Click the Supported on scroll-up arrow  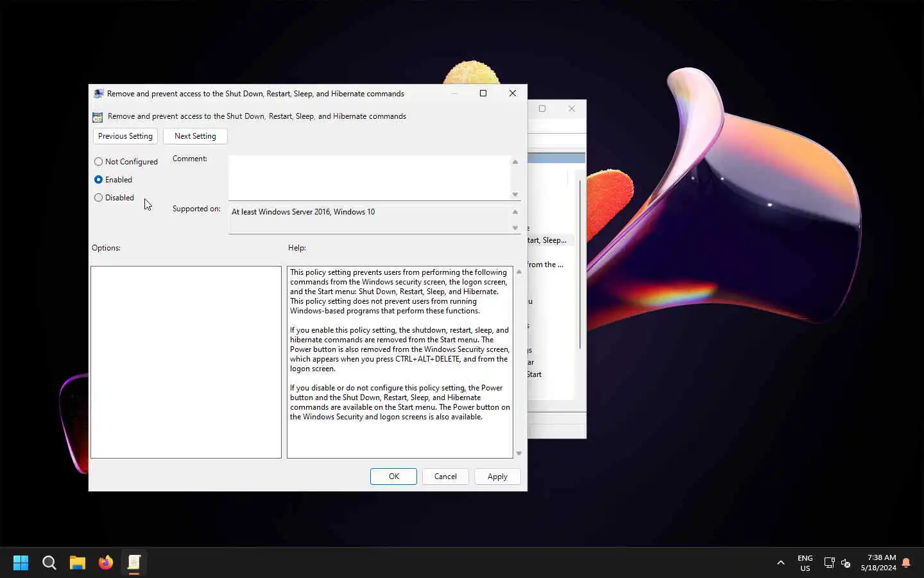[515, 212]
